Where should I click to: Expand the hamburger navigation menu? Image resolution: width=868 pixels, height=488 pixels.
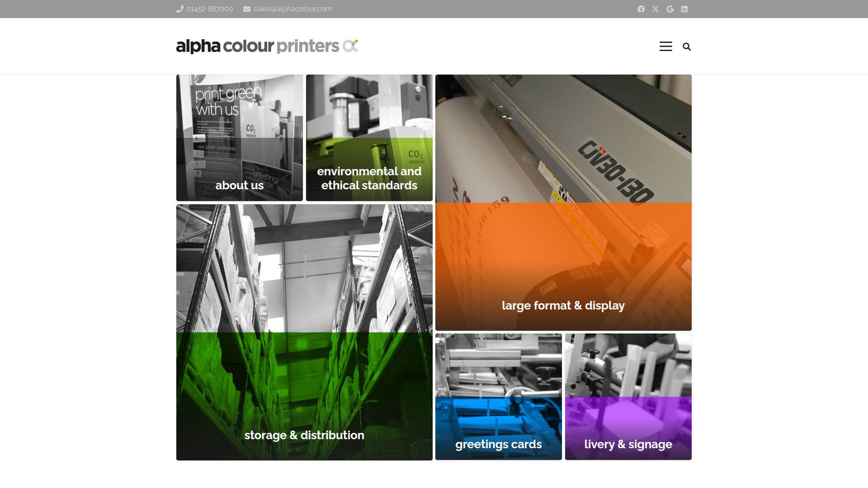pyautogui.click(x=666, y=47)
